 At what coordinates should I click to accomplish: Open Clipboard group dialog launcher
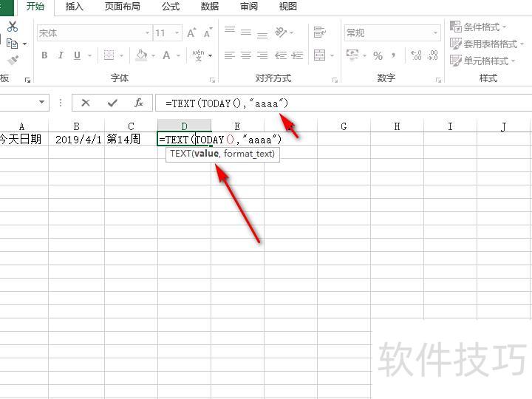pyautogui.click(x=27, y=80)
